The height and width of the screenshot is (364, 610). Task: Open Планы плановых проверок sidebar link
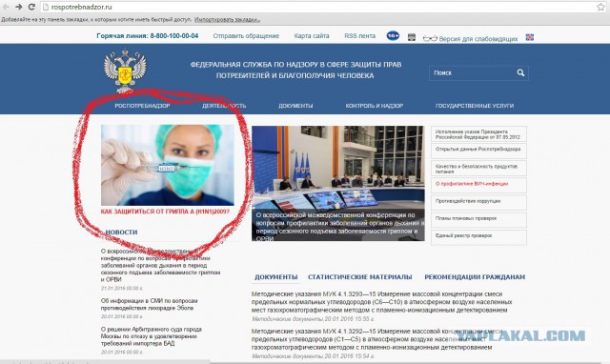(478, 220)
